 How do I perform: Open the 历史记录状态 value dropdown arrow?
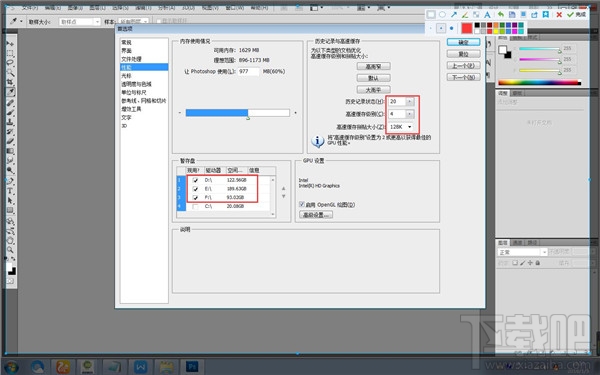(410, 101)
